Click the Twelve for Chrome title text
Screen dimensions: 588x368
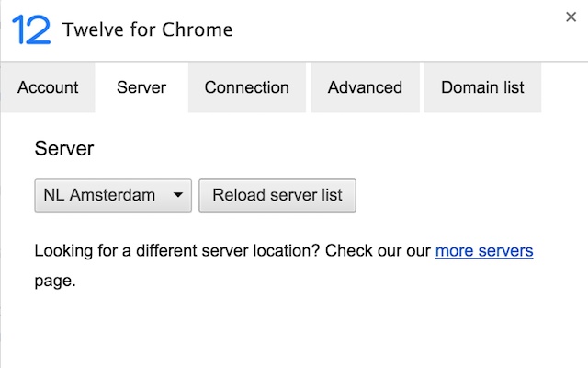click(147, 29)
